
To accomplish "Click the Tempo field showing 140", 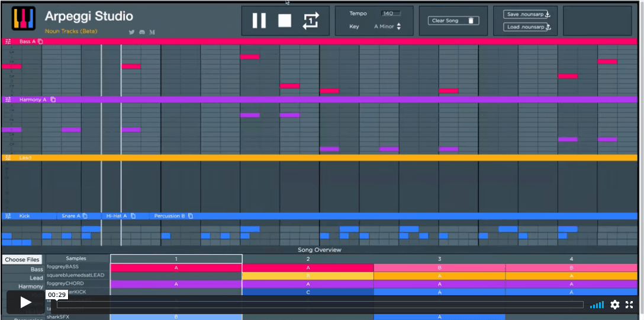I will point(390,13).
